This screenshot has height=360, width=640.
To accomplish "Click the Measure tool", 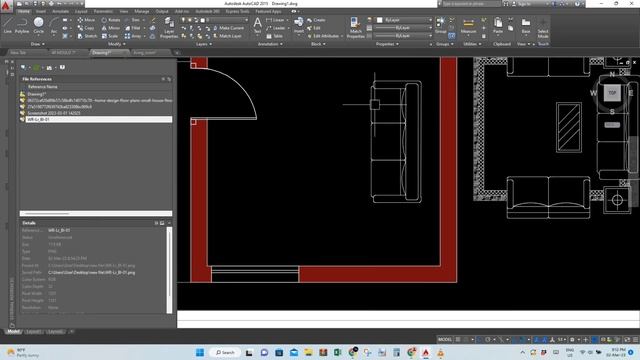I will (468, 25).
